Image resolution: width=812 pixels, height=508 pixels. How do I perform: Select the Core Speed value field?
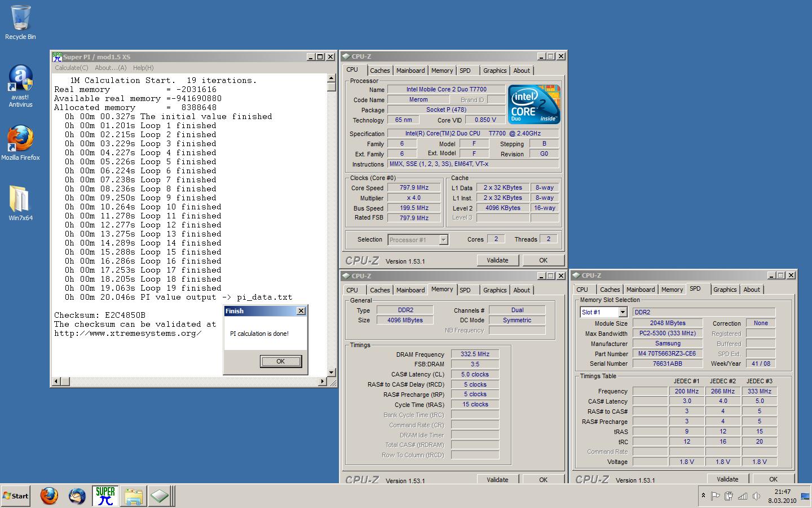point(414,188)
